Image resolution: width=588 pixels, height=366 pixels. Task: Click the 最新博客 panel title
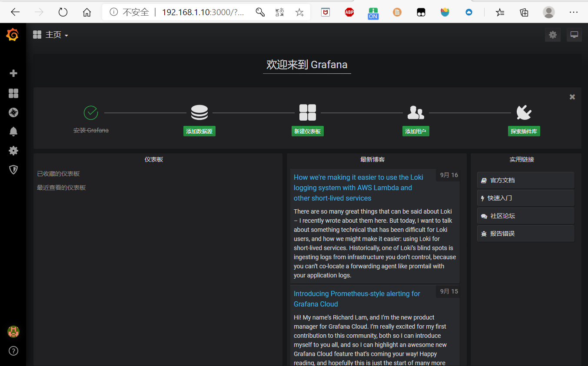tap(372, 159)
